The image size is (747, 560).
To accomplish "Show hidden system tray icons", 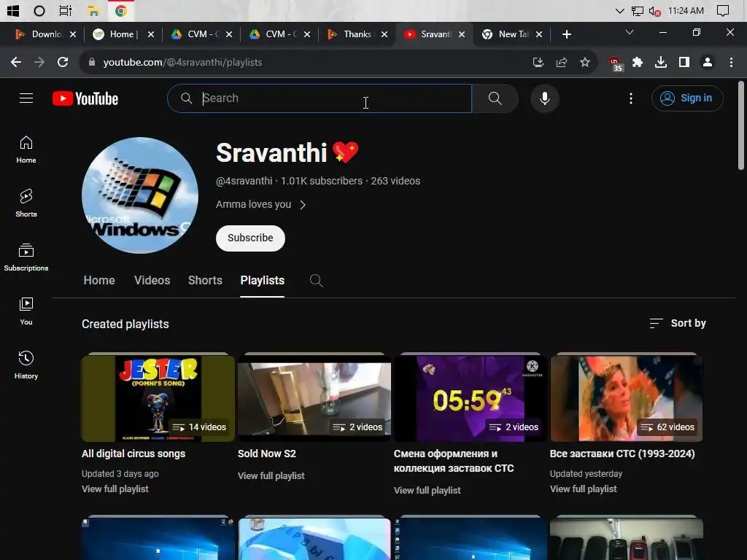I will coord(619,10).
